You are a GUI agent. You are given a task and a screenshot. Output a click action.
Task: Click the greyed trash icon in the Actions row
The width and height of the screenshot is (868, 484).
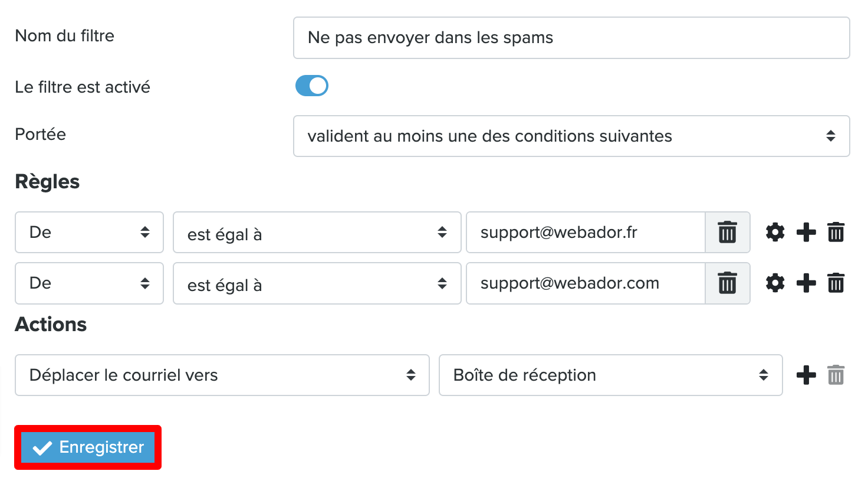pos(836,375)
